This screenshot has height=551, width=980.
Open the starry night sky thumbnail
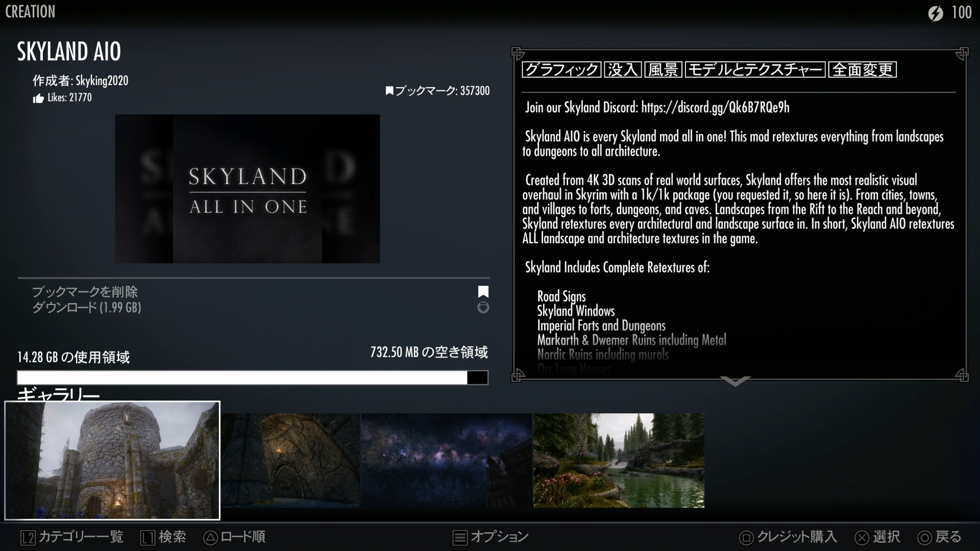[446, 461]
